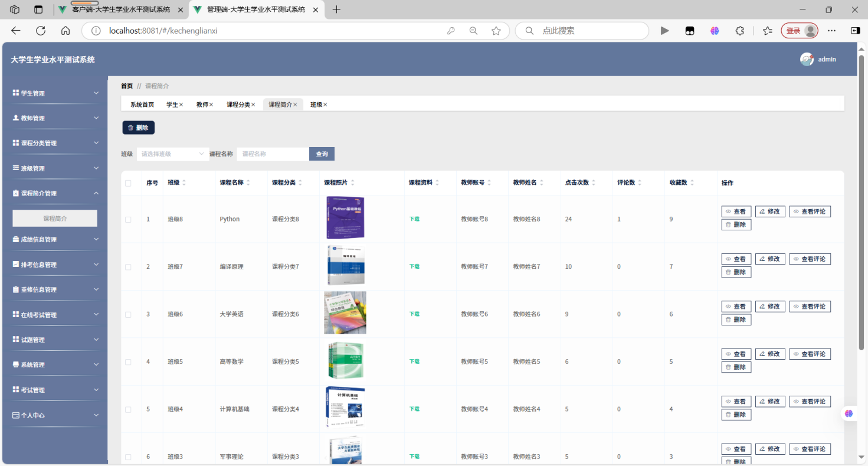The height and width of the screenshot is (466, 868).
Task: Sort table by 班级 column arrows
Action: click(184, 183)
